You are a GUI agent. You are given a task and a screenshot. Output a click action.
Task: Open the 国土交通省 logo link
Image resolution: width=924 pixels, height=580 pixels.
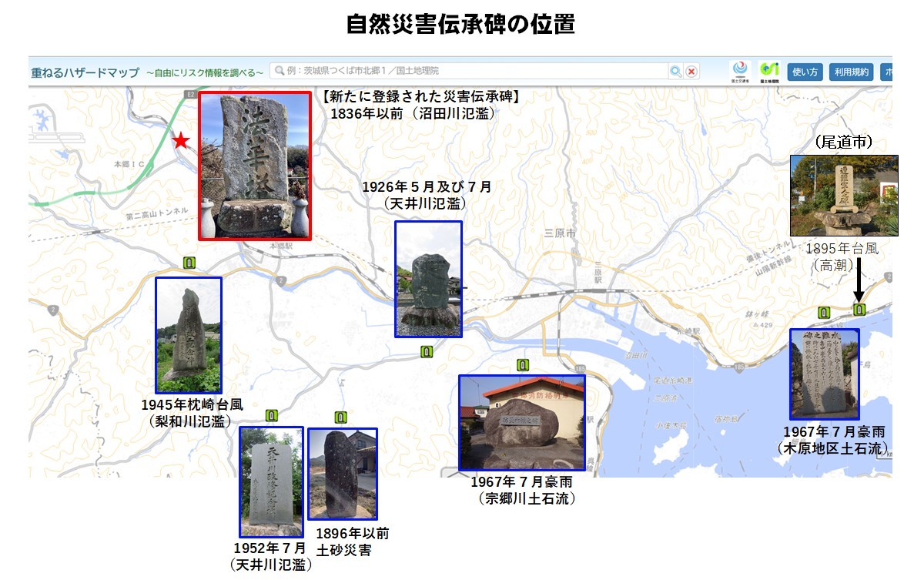coord(740,72)
